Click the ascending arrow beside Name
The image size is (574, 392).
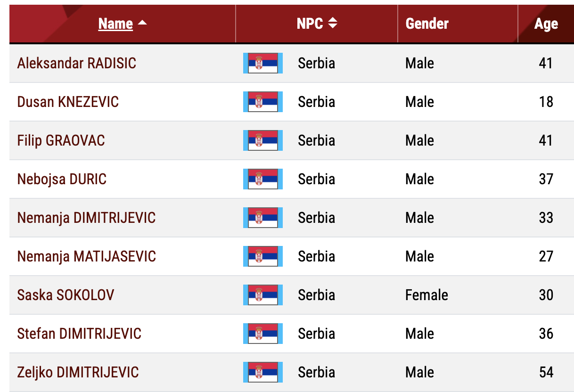click(142, 23)
